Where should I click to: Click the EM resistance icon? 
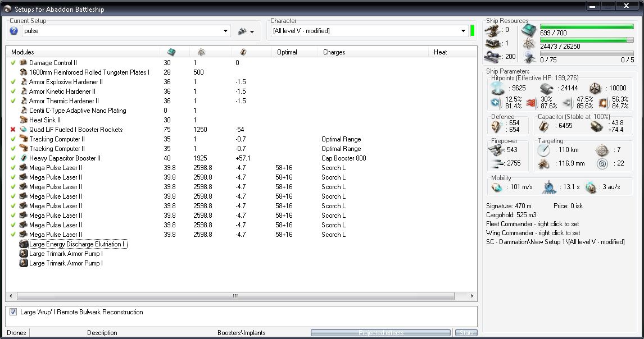(496, 103)
